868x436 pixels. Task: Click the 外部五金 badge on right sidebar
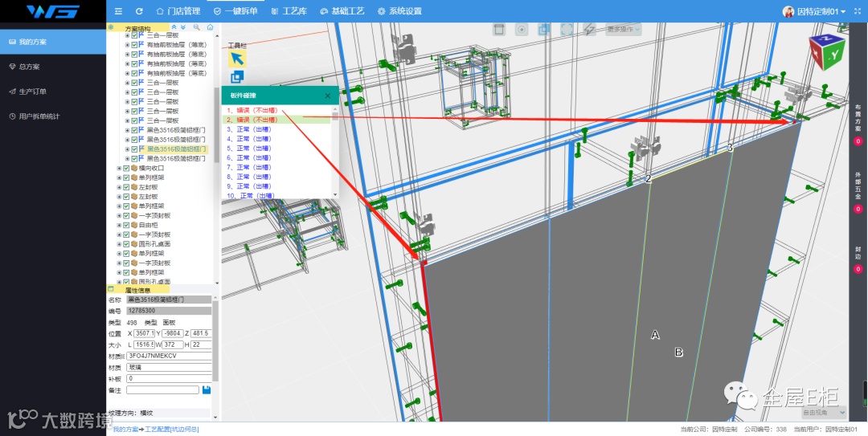pyautogui.click(x=858, y=209)
